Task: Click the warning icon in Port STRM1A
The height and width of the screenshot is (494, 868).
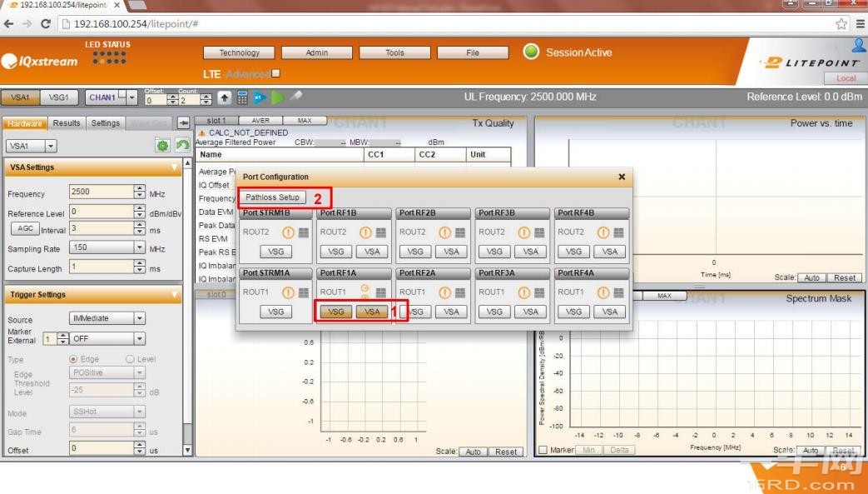Action: (288, 292)
